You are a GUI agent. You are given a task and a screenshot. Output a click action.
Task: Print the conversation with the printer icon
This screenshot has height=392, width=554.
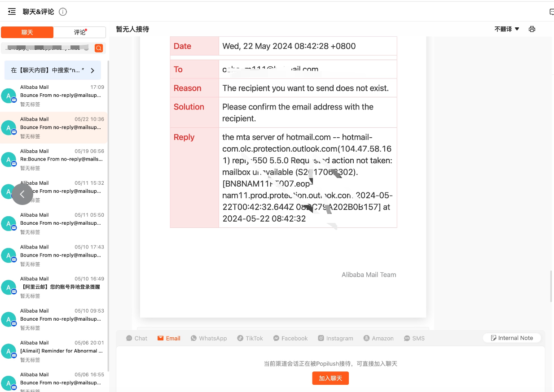pyautogui.click(x=532, y=29)
